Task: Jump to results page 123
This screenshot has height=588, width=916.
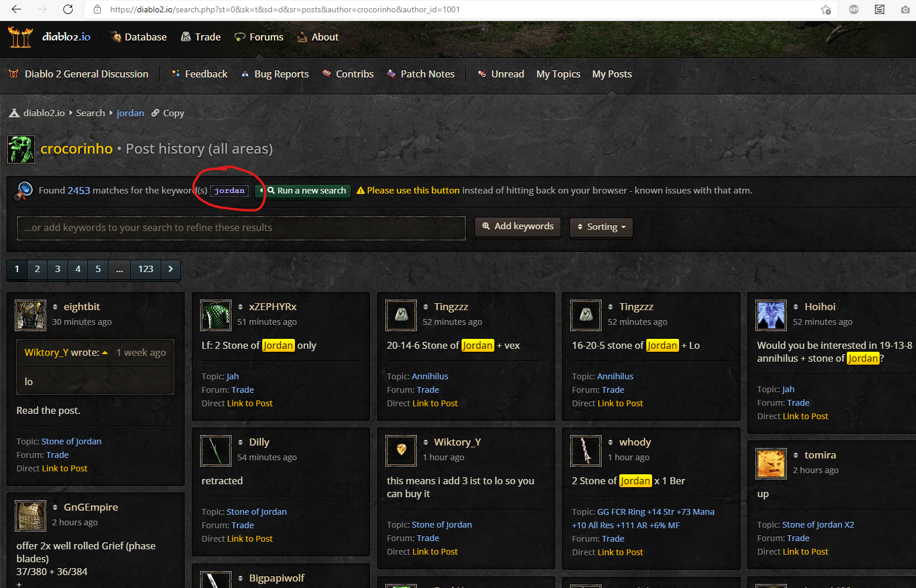Action: (145, 269)
